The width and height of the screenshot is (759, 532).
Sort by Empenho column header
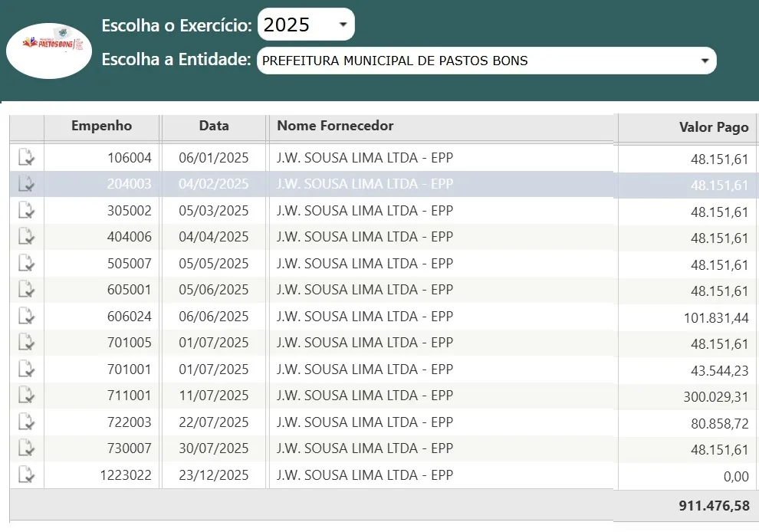pyautogui.click(x=102, y=126)
